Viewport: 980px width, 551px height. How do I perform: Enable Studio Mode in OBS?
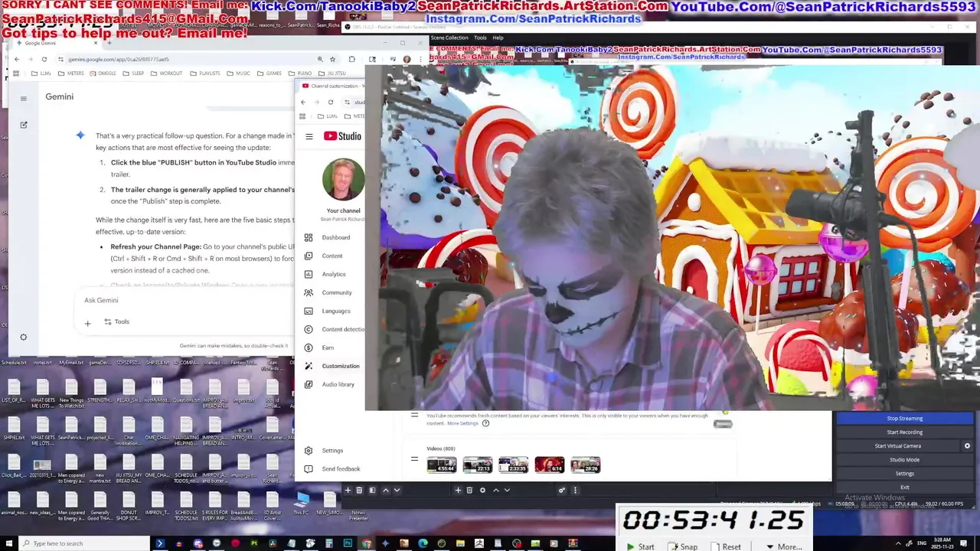pyautogui.click(x=904, y=460)
